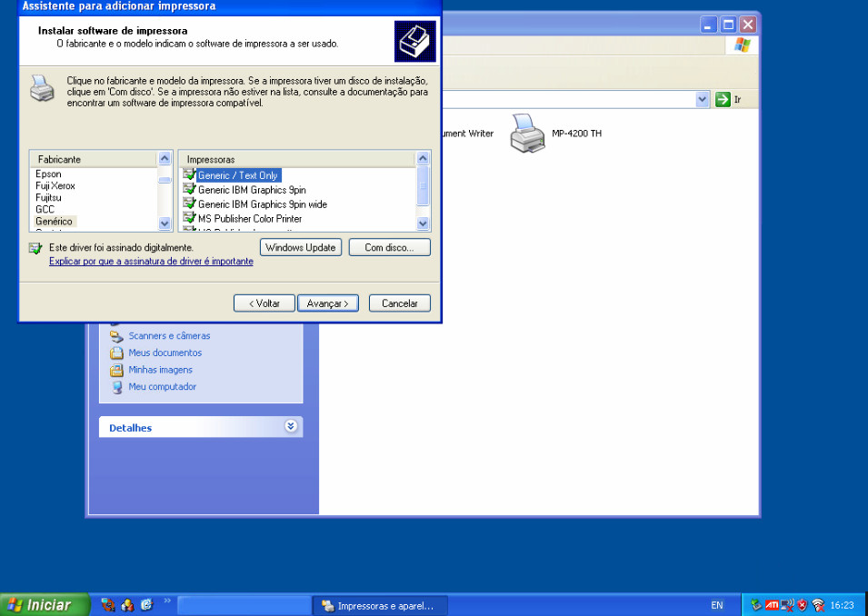Select Epson in the Fabricante list
Viewport: 868px width, 616px height.
pyautogui.click(x=49, y=174)
